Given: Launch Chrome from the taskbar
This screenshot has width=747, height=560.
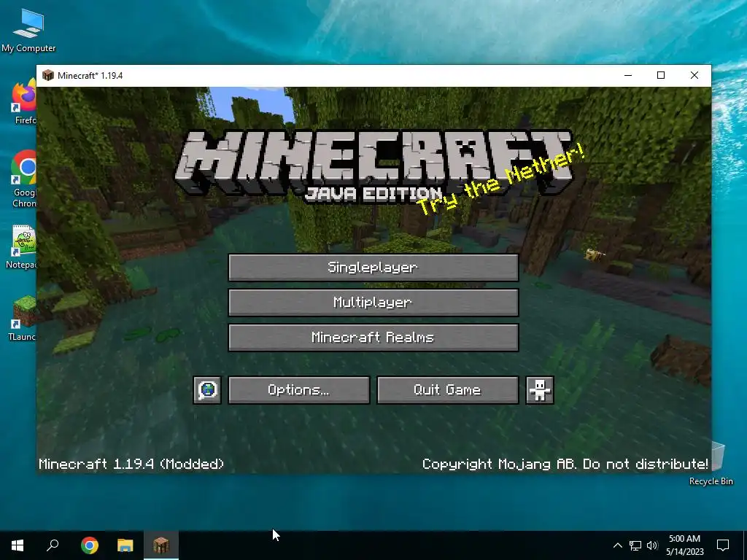Looking at the screenshot, I should (x=90, y=545).
